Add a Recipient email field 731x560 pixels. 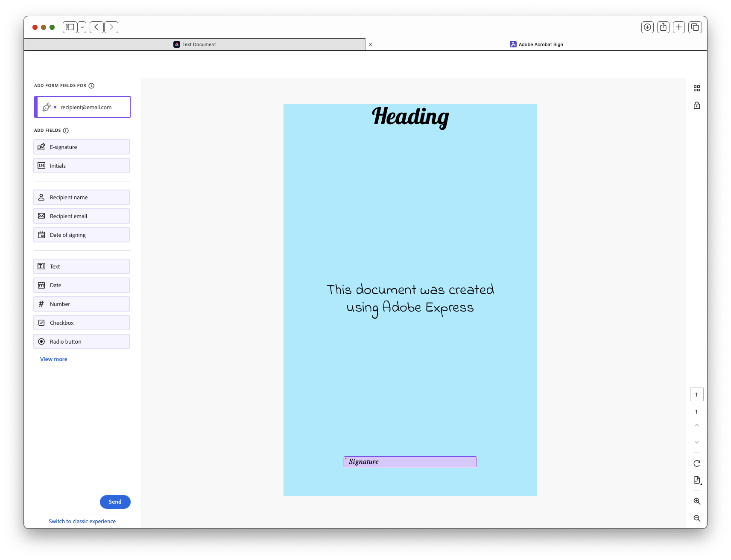(82, 216)
